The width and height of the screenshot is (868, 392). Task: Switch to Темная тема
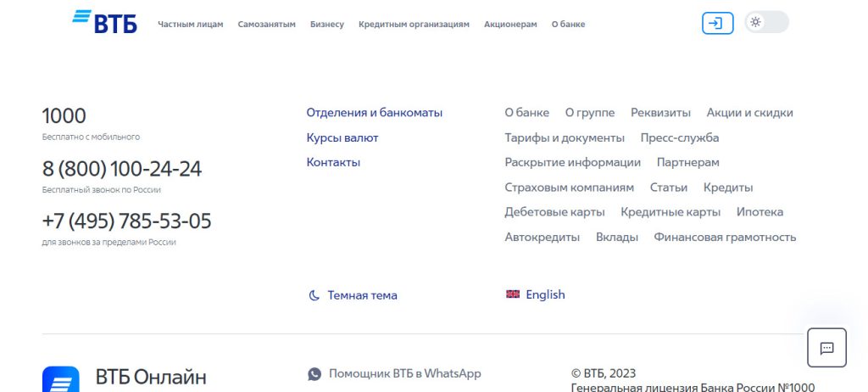tap(362, 295)
